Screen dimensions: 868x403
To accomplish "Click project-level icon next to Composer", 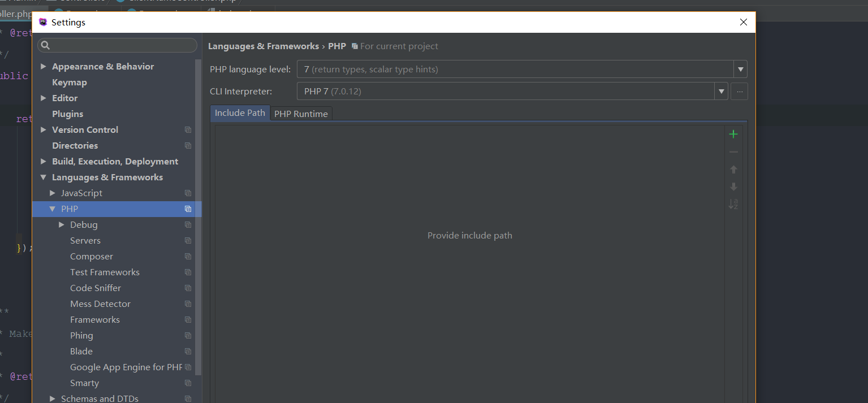I will [188, 257].
